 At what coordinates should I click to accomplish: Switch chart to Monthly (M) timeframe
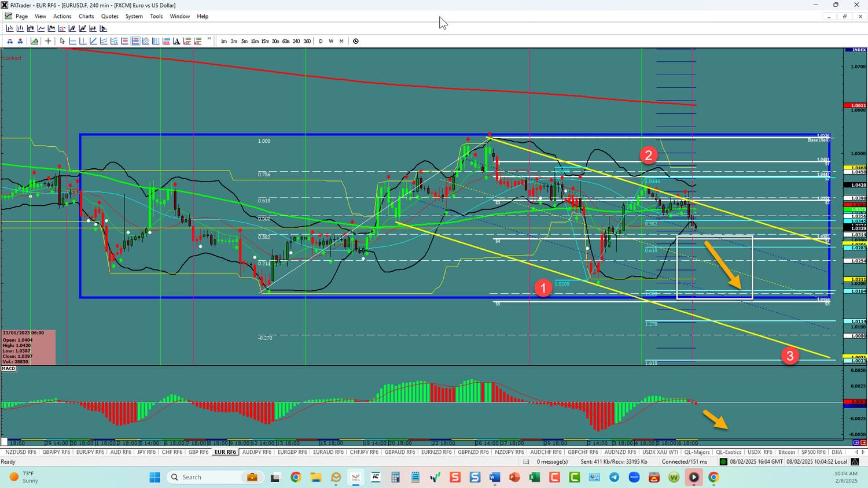pos(341,41)
